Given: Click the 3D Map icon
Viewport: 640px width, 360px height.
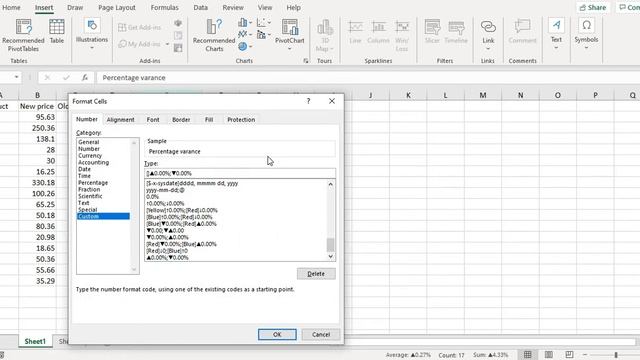Looking at the screenshot, I should [x=324, y=35].
